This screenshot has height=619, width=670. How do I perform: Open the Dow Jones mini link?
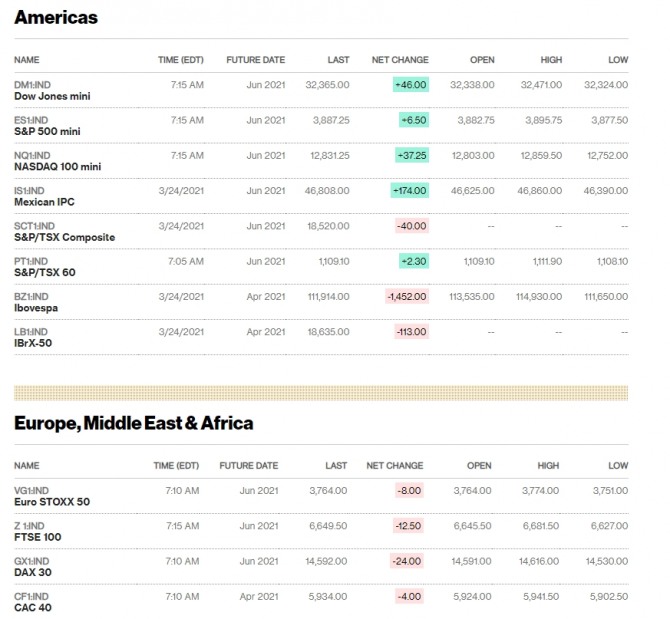tap(50, 97)
